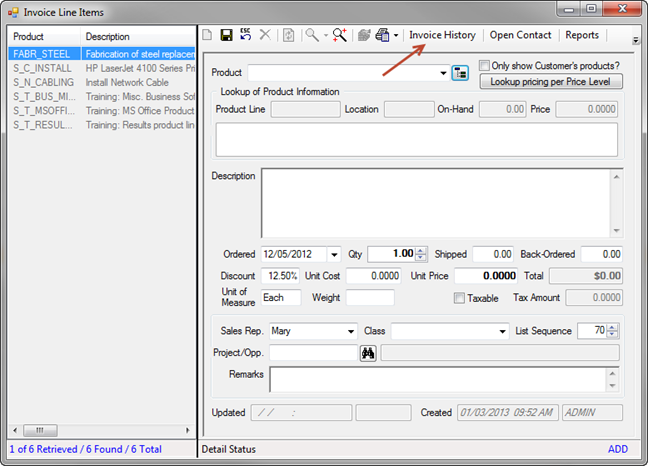648x466 pixels.
Task: Increase Qty with the spinner up arrow
Action: [x=420, y=250]
